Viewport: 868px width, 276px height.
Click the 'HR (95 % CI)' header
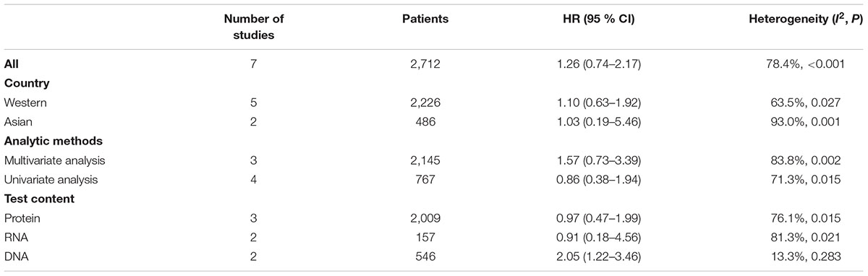coord(596,20)
